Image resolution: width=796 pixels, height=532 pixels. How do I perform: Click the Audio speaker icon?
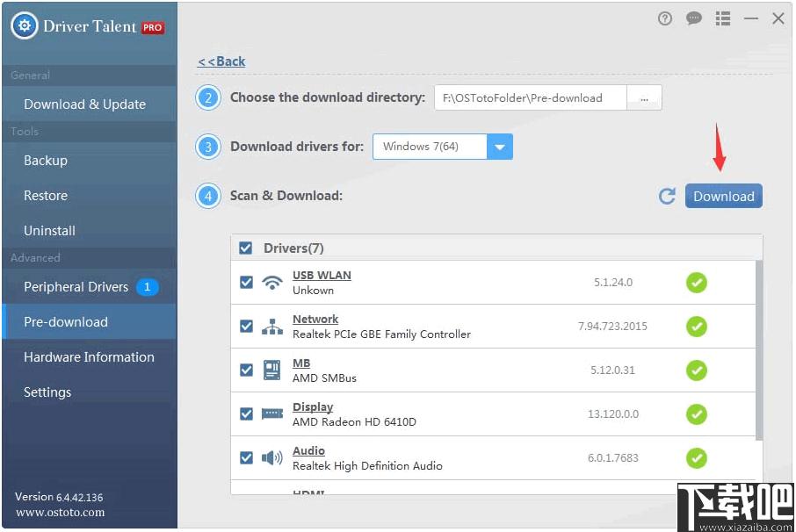pyautogui.click(x=272, y=458)
